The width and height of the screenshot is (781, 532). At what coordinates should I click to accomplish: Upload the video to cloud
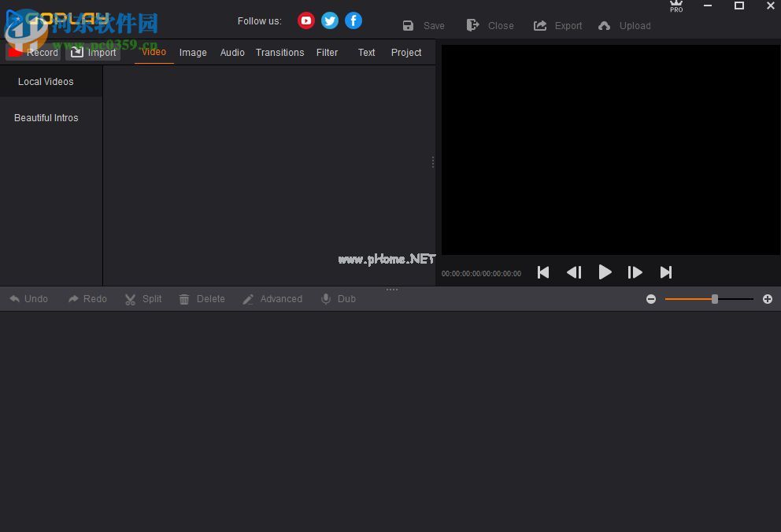click(624, 26)
